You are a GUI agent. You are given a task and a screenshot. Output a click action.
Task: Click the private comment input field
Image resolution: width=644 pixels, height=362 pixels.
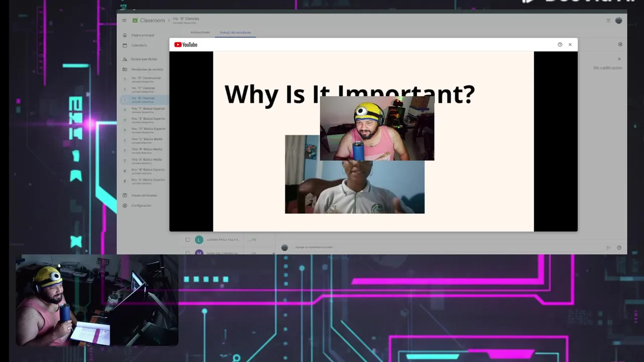click(x=448, y=247)
